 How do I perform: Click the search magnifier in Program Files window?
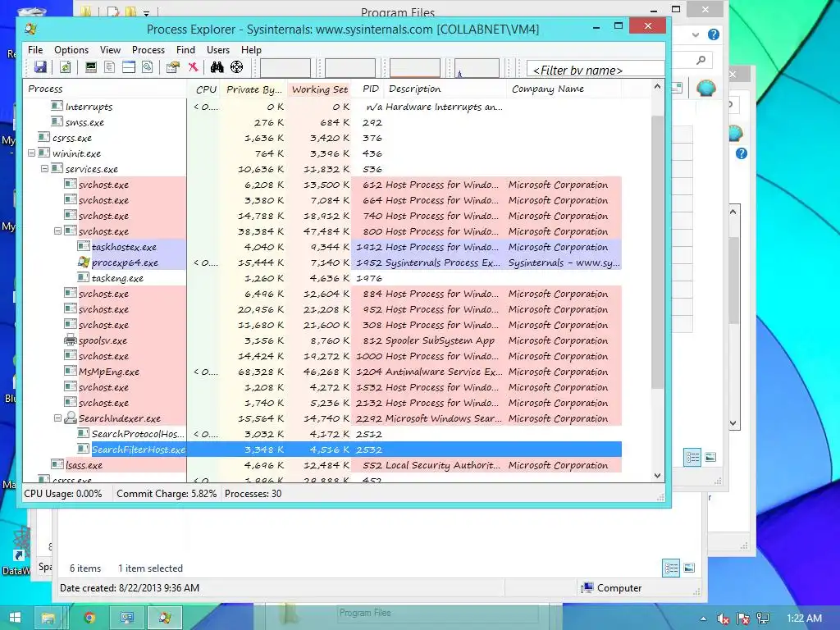pos(701,60)
